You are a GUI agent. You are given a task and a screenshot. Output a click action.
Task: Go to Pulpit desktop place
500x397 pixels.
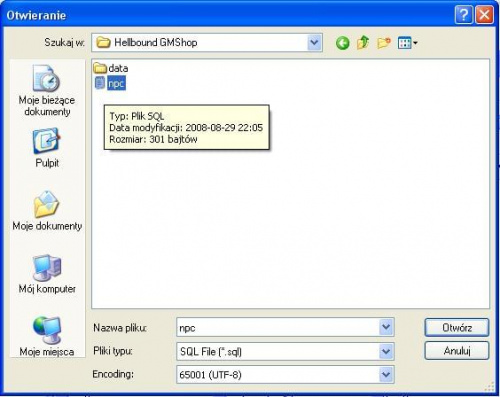coord(47,148)
